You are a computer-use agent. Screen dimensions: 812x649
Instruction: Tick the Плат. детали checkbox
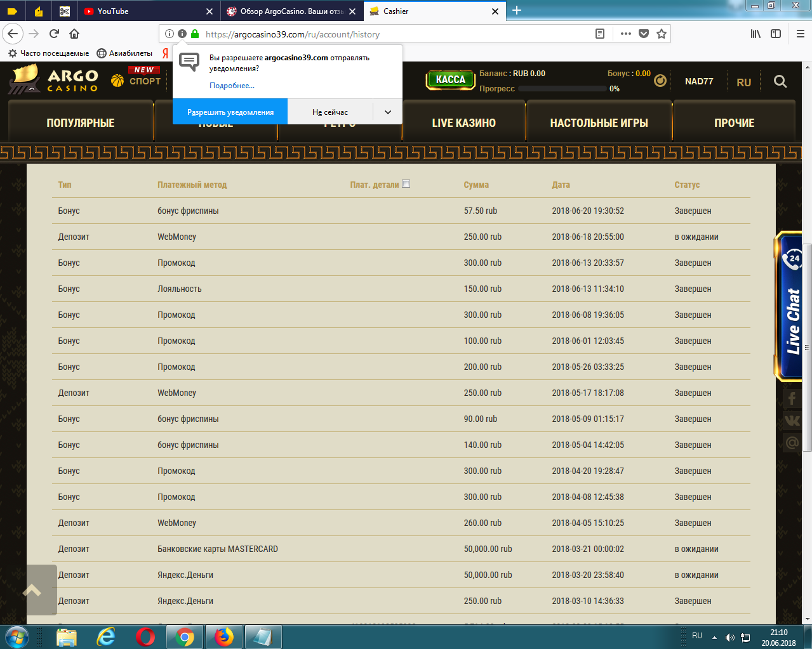coord(406,184)
